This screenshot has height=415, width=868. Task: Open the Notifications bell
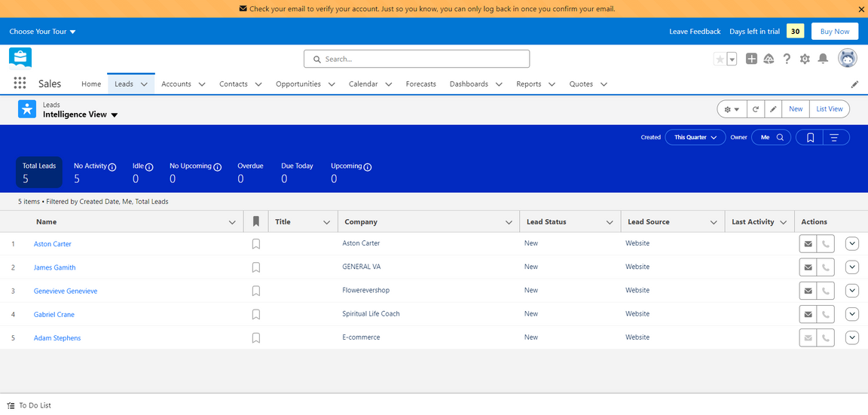point(823,60)
